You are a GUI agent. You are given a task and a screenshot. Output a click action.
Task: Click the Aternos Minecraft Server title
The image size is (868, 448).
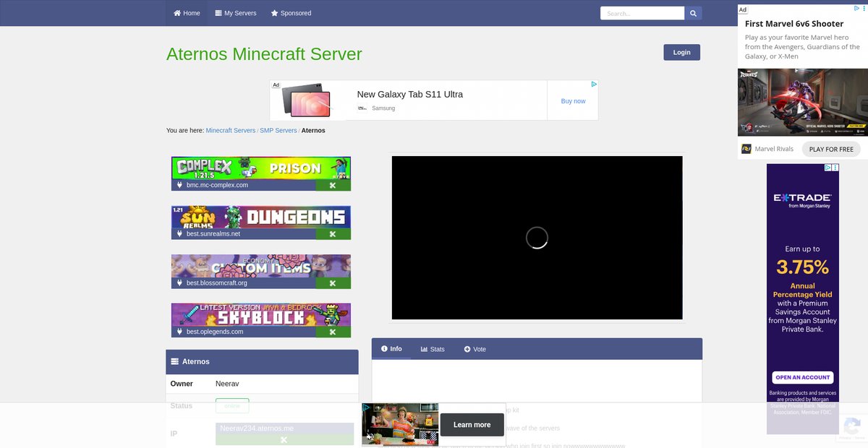pyautogui.click(x=264, y=54)
